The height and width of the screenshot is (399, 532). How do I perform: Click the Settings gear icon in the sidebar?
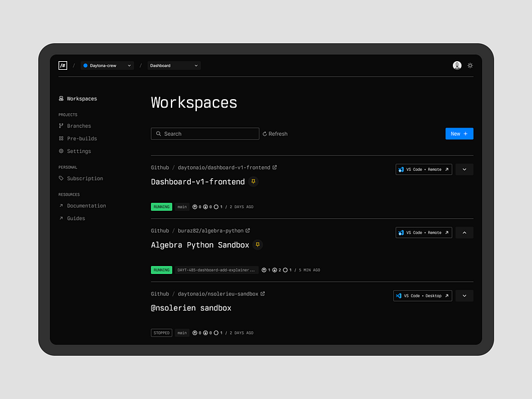tap(62, 151)
